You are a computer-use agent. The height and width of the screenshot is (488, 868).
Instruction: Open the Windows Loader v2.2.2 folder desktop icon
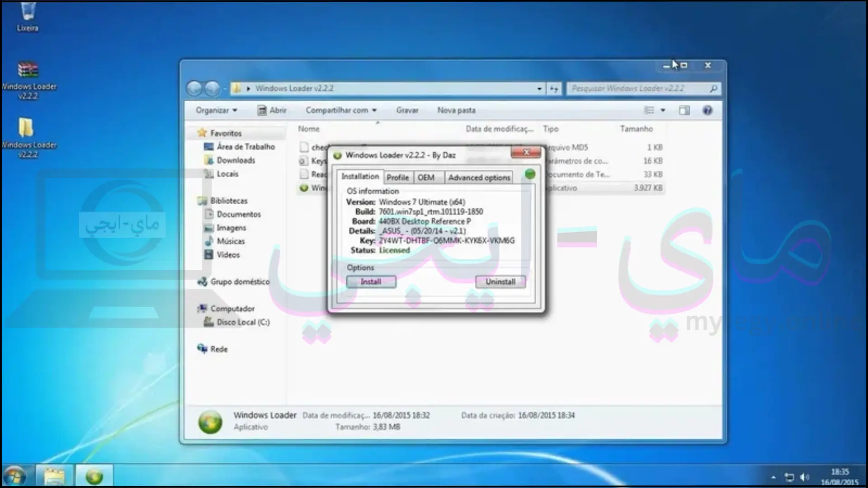(28, 137)
